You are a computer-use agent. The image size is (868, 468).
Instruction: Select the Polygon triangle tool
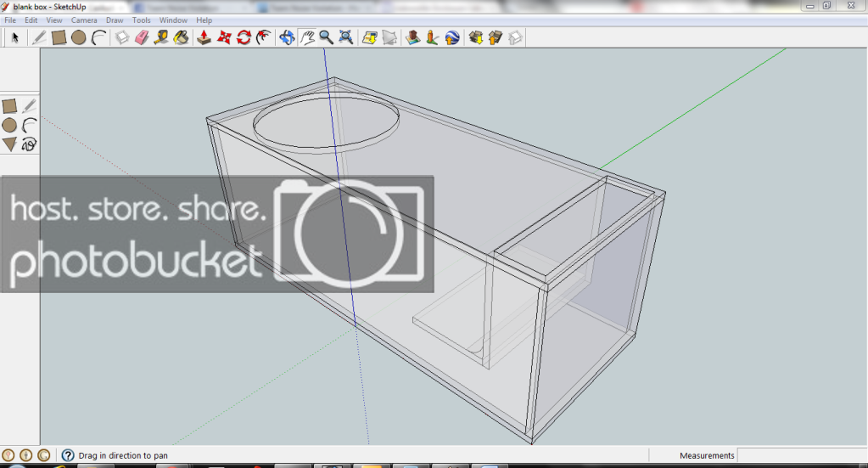(x=9, y=144)
